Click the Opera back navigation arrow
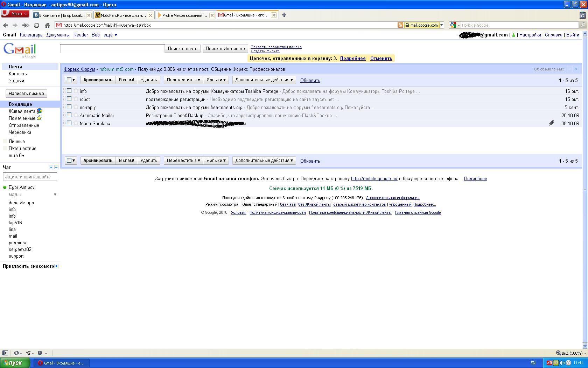 pyautogui.click(x=5, y=25)
